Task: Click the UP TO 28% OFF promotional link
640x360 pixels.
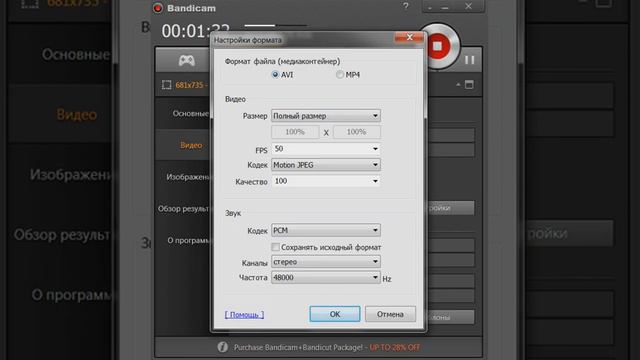Action: (394, 347)
